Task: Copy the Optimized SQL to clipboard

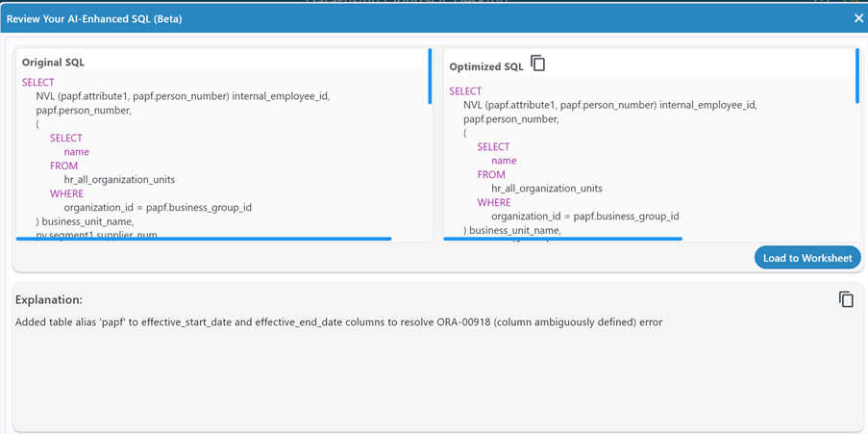Action: tap(537, 64)
